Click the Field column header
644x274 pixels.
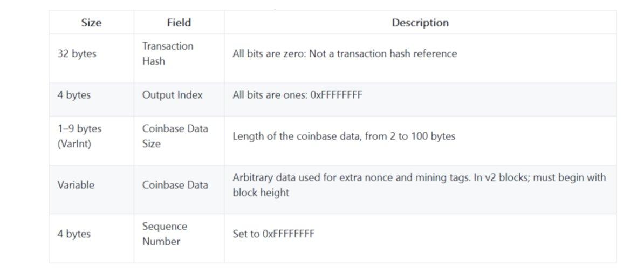tap(179, 23)
